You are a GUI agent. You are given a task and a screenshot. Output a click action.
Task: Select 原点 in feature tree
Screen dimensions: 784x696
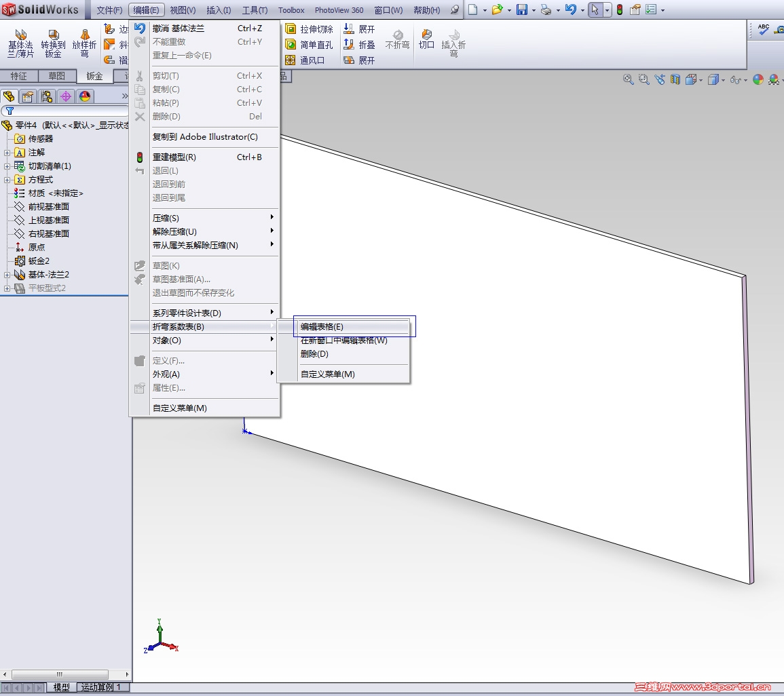[36, 248]
